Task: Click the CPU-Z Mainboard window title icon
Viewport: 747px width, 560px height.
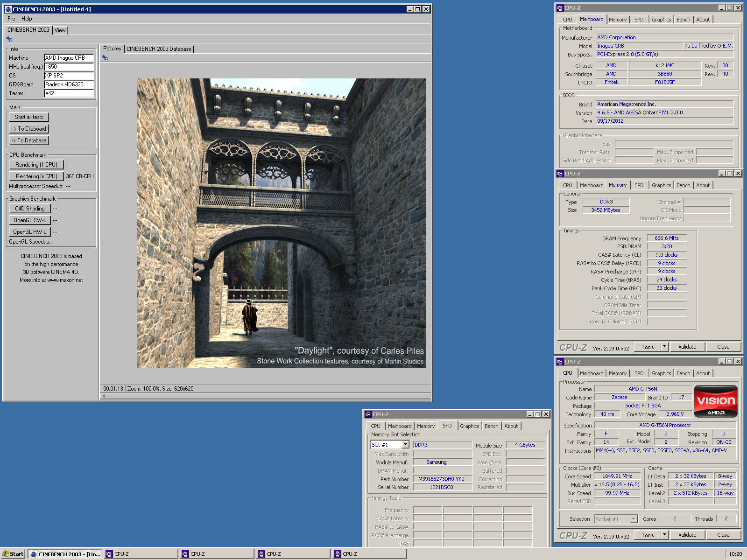Action: pyautogui.click(x=560, y=8)
